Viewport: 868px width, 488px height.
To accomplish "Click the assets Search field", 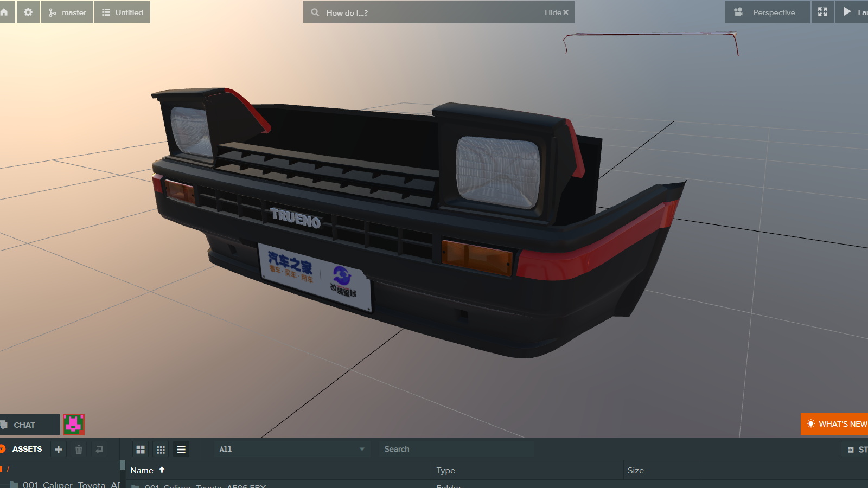I will (x=456, y=449).
